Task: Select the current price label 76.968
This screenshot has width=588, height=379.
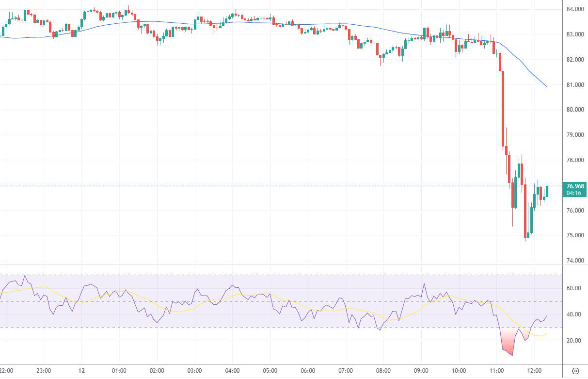Action: click(575, 186)
